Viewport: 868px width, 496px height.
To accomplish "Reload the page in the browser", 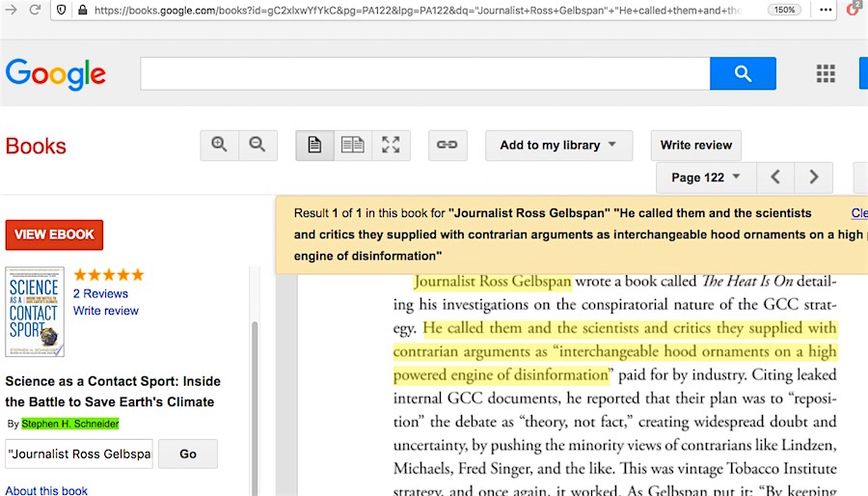I will [35, 10].
